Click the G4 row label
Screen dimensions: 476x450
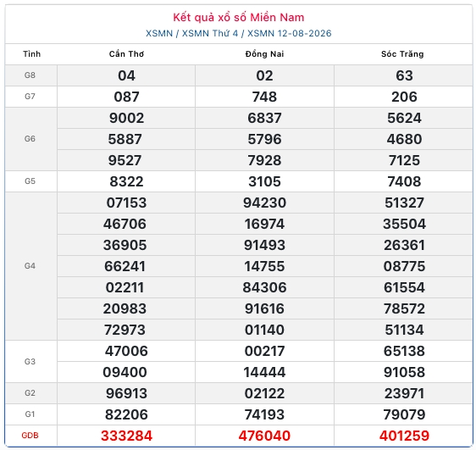pyautogui.click(x=30, y=266)
